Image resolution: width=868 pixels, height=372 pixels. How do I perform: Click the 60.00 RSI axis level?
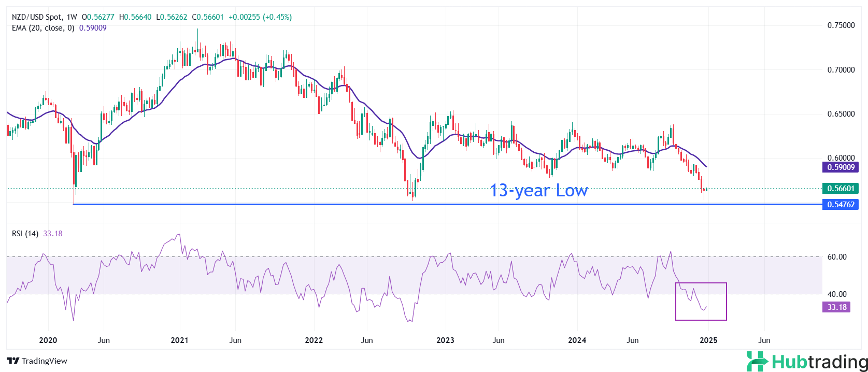pos(836,257)
